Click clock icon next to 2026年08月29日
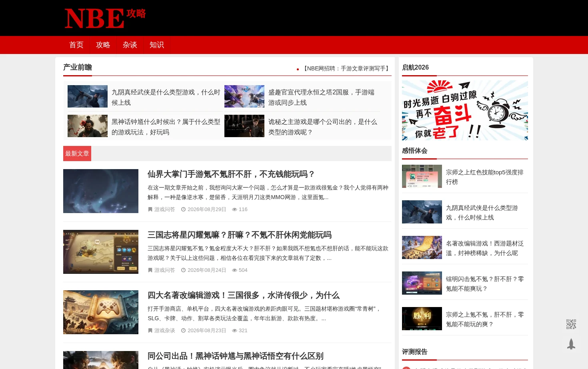 click(x=184, y=209)
